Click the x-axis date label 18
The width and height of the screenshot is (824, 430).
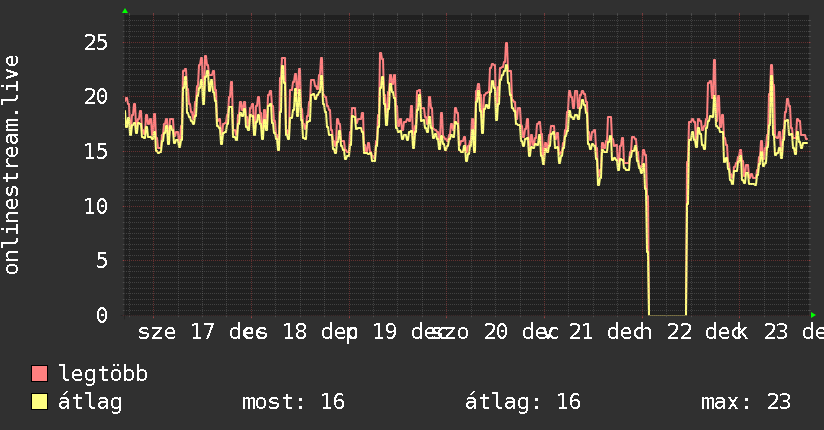294,332
